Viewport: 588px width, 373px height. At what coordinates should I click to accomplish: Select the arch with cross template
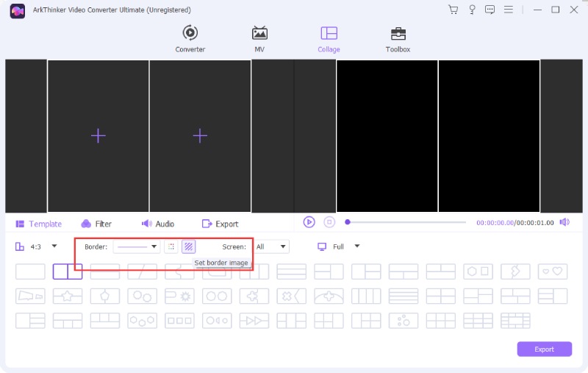[x=329, y=296]
